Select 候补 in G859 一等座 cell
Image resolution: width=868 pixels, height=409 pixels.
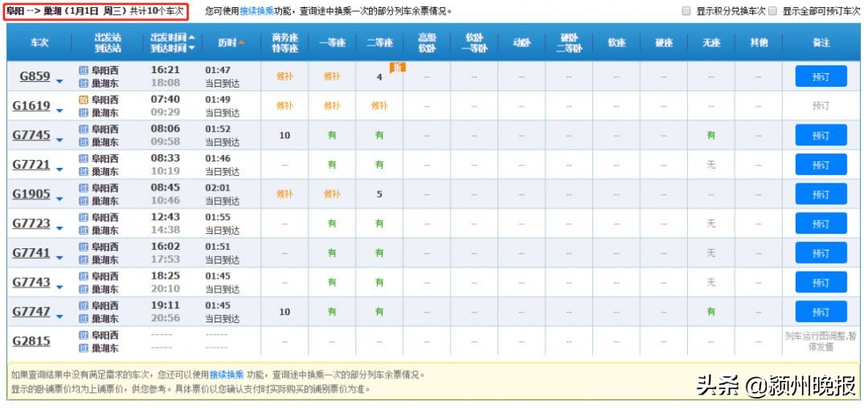[332, 76]
